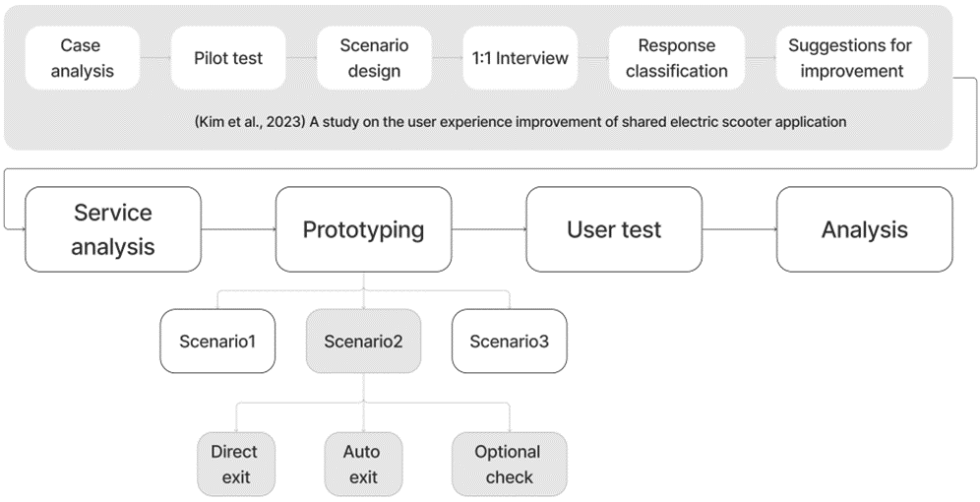Image resolution: width=980 pixels, height=502 pixels.
Task: Click the Kim et al. 2023 citation text
Action: click(x=520, y=121)
